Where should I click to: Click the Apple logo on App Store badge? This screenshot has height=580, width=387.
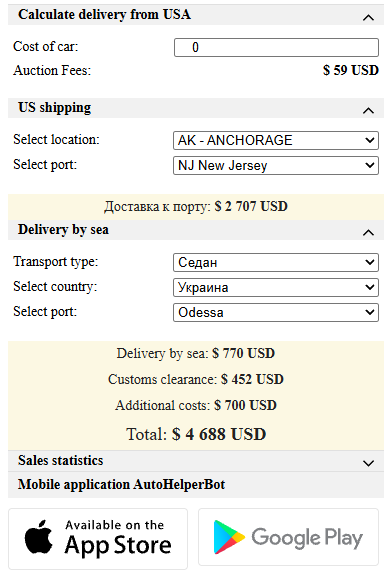pos(38,537)
